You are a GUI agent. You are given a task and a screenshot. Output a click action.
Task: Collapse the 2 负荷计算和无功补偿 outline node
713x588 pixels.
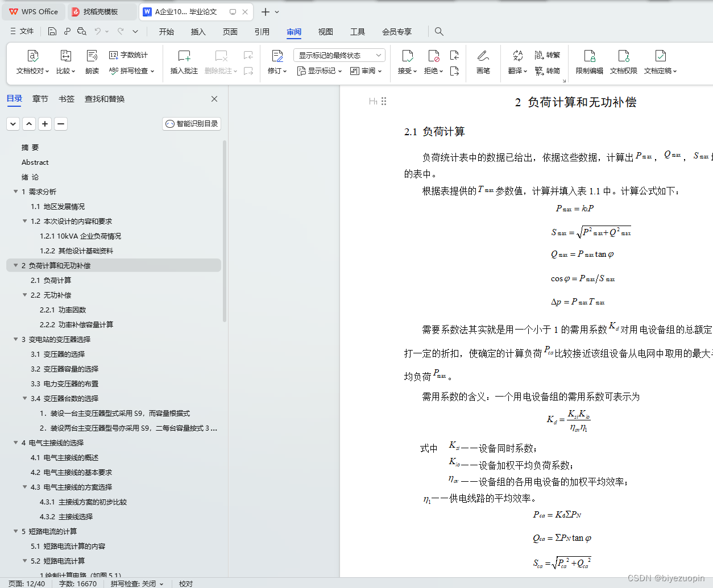coord(15,265)
